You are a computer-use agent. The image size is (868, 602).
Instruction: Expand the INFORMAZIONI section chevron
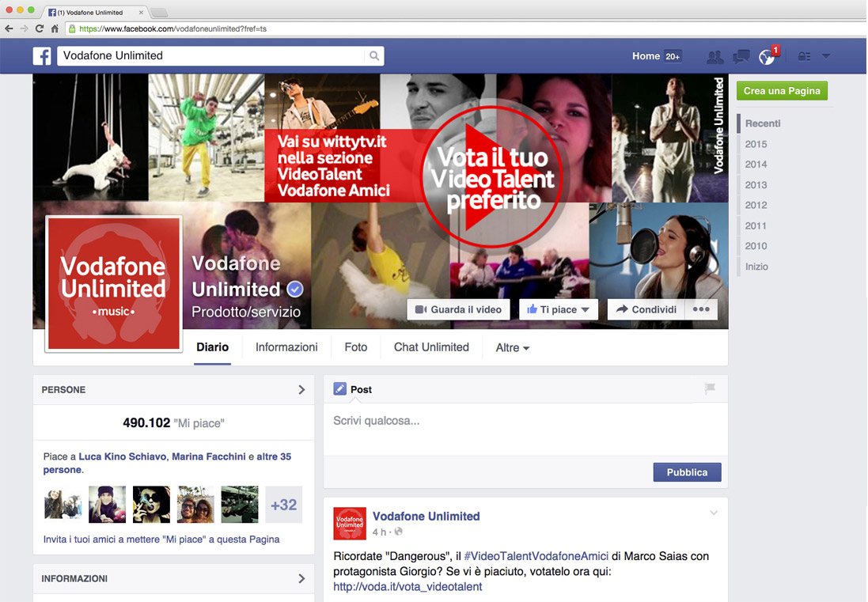pyautogui.click(x=301, y=578)
